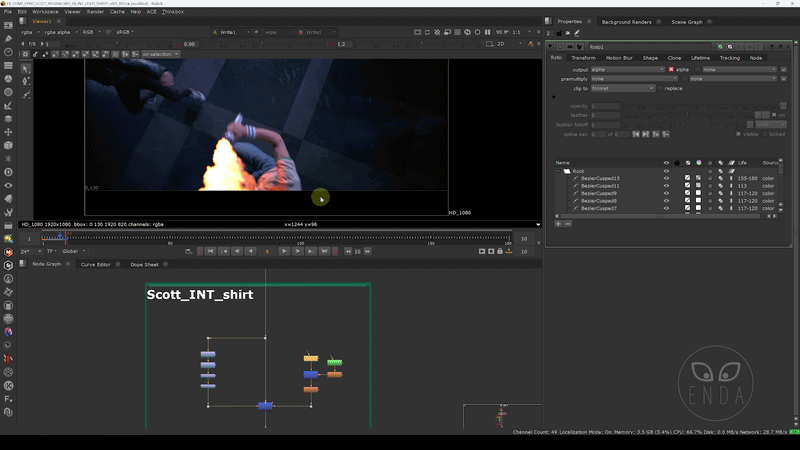Open the Render menu
The height and width of the screenshot is (450, 800).
[x=95, y=11]
